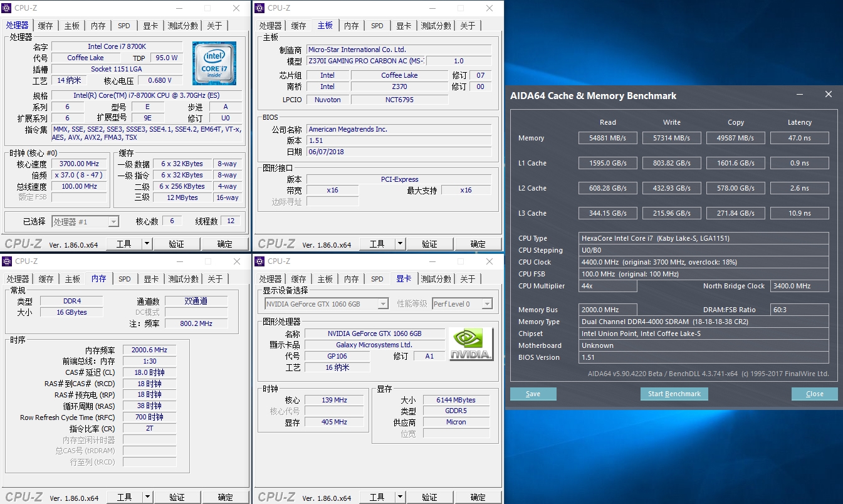Screen dimensions: 843x504
Task: Click the CPU-Z icon on the memory window title bar
Action: (6, 261)
